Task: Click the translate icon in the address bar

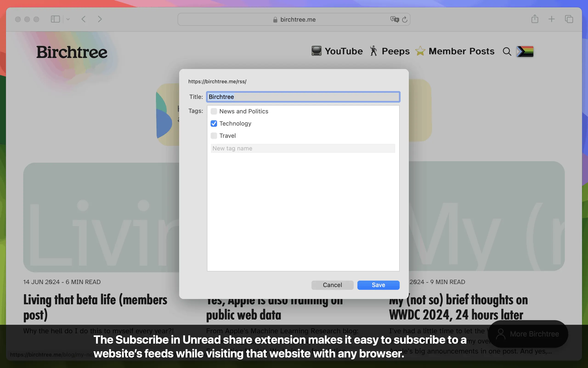Action: click(x=395, y=19)
